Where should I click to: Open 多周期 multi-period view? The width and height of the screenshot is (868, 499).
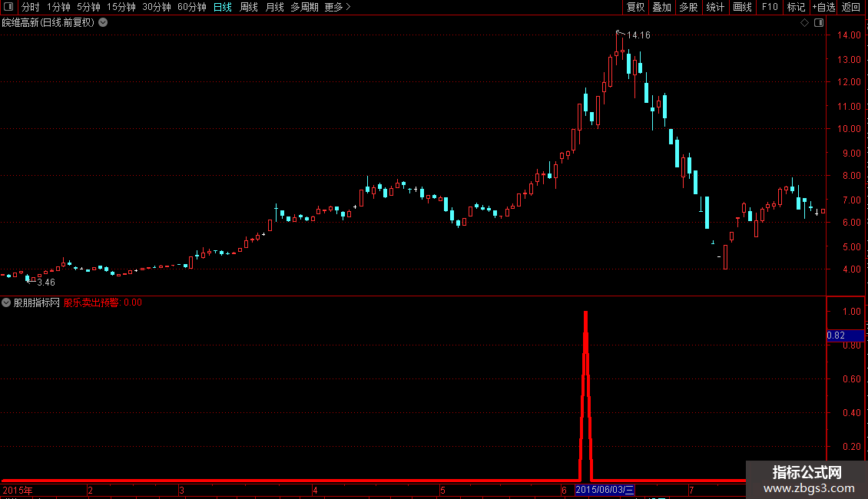pyautogui.click(x=304, y=7)
